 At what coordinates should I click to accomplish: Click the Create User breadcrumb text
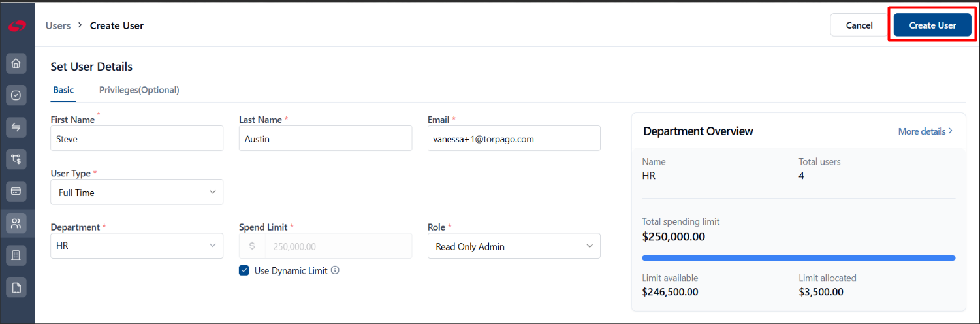pyautogui.click(x=117, y=25)
